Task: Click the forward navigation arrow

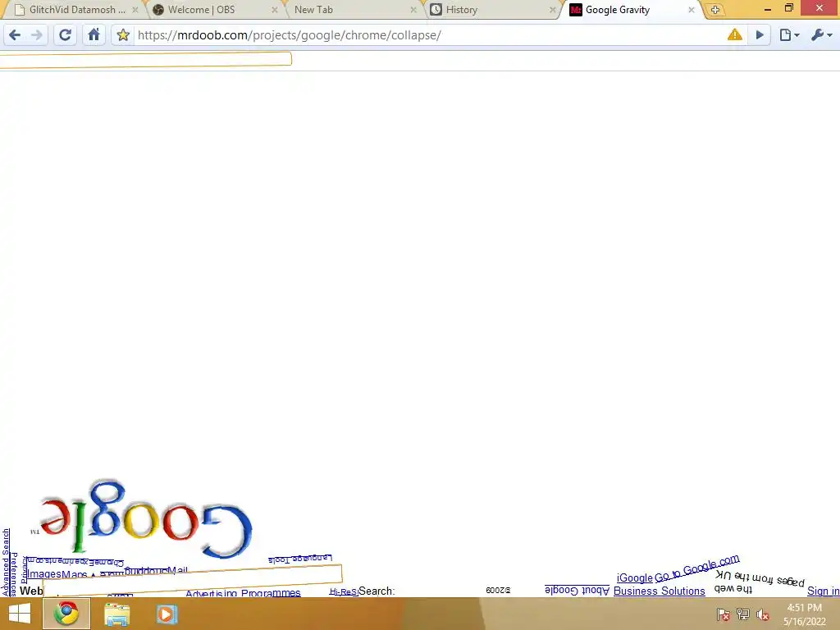Action: 37,35
